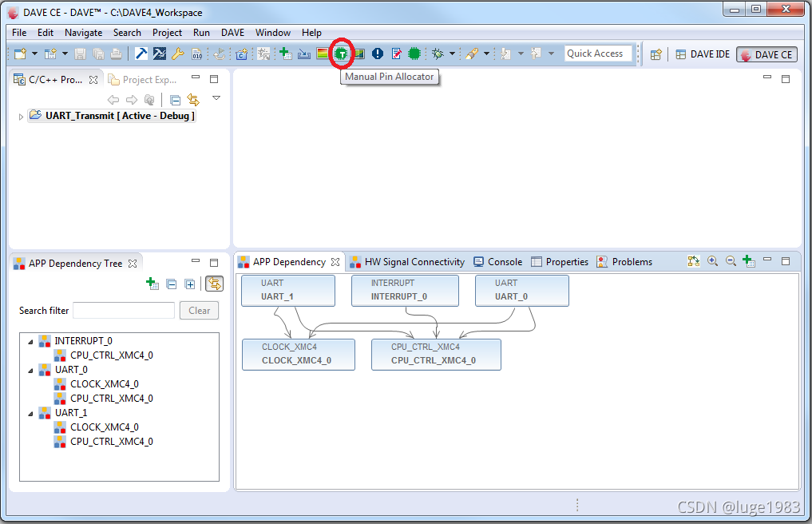Screen dimensions: 812x524
Task: Click the Add New APP toolbar icon
Action: pos(285,54)
